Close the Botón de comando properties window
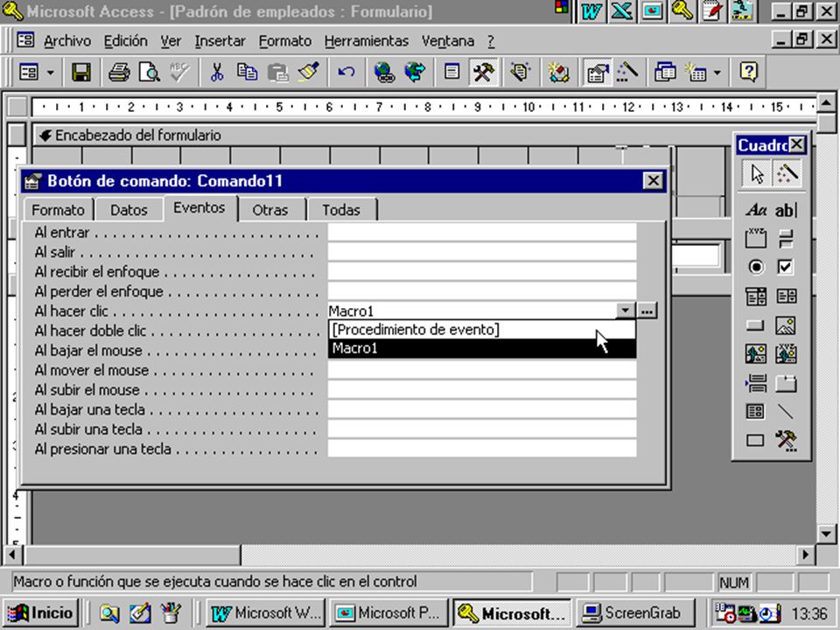The height and width of the screenshot is (630, 840). (x=653, y=180)
